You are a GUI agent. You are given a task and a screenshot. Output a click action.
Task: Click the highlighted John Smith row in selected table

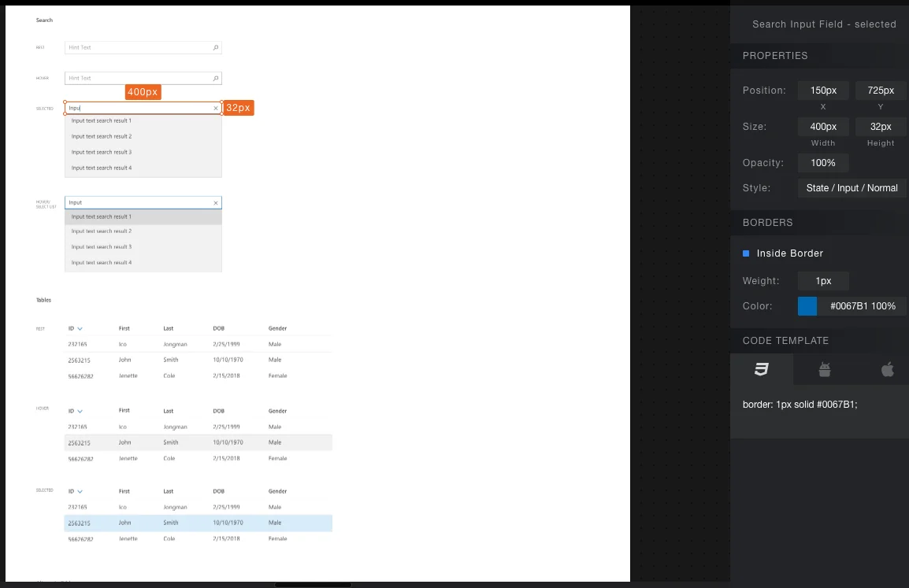(198, 523)
